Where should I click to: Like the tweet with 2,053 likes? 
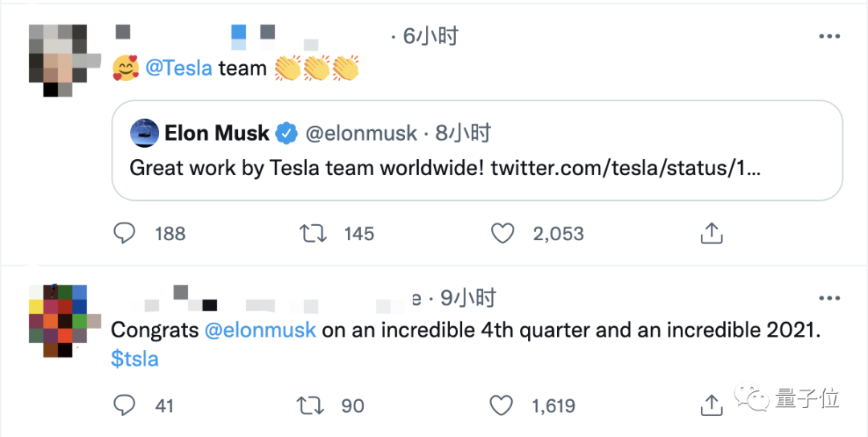click(502, 234)
